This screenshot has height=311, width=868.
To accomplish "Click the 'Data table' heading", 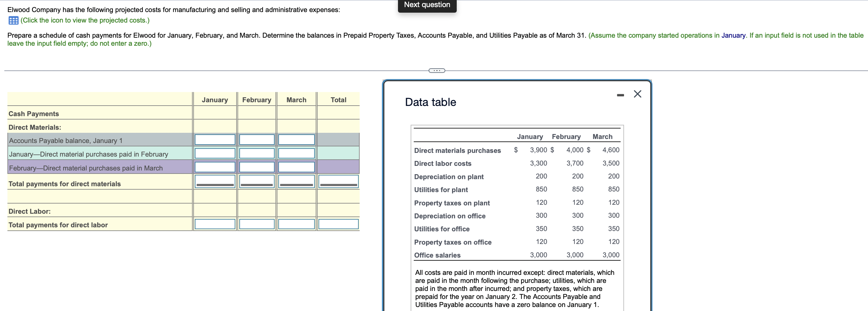I will point(430,102).
